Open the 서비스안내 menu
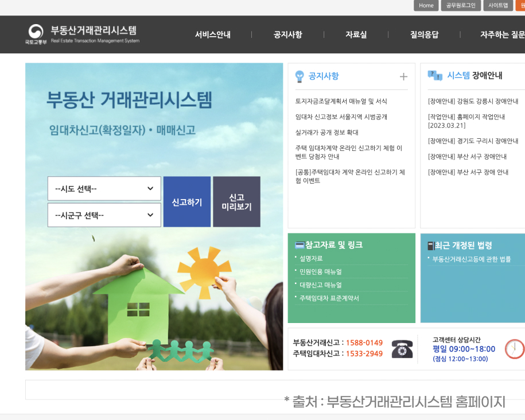 212,34
